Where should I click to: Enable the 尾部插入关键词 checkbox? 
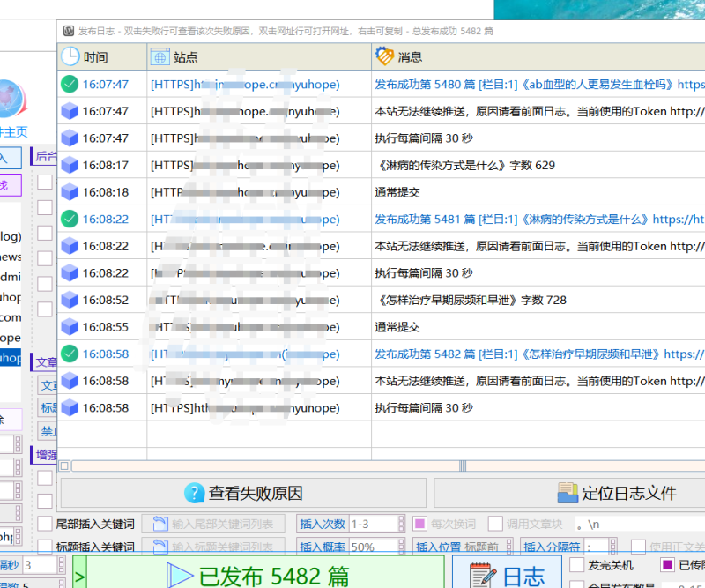pyautogui.click(x=45, y=524)
